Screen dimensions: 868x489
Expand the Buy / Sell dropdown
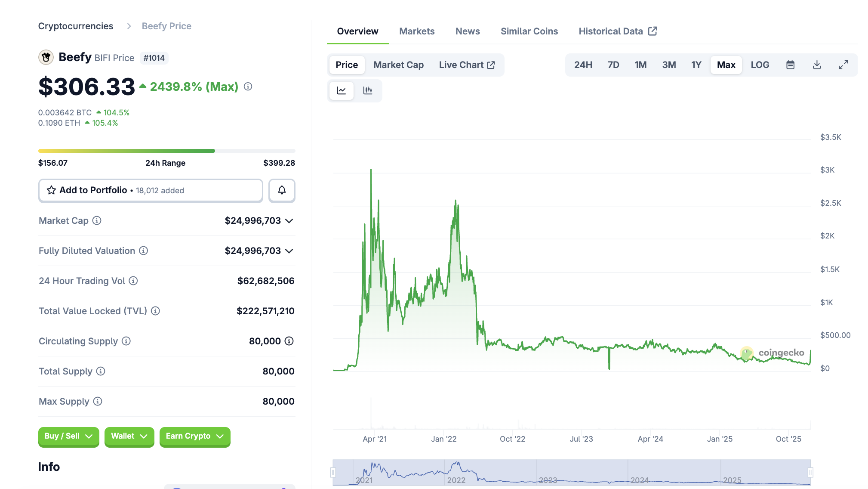[x=68, y=436]
